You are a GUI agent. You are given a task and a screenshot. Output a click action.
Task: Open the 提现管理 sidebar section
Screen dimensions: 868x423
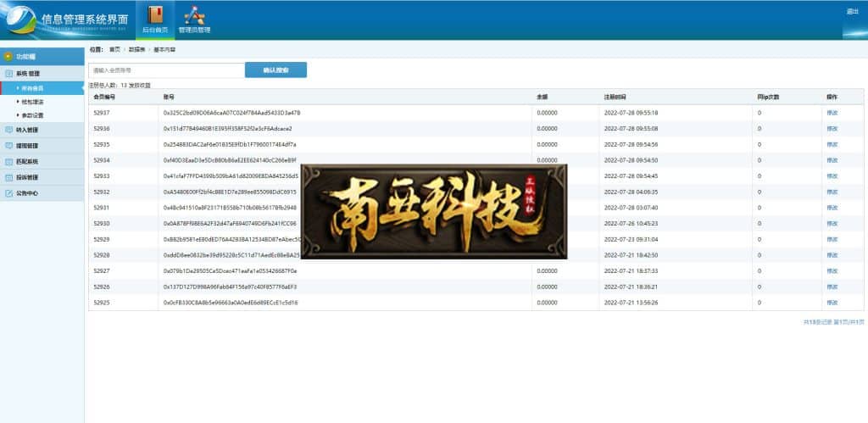coord(42,146)
